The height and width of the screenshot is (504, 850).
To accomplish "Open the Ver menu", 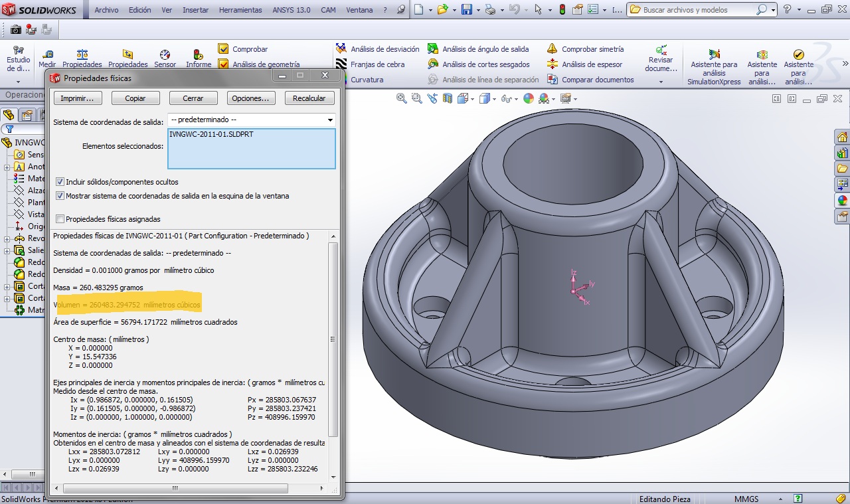I will (167, 10).
